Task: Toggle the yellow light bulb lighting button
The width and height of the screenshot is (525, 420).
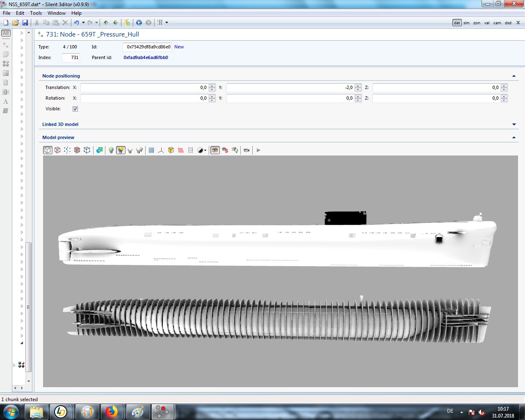Action: (121, 150)
